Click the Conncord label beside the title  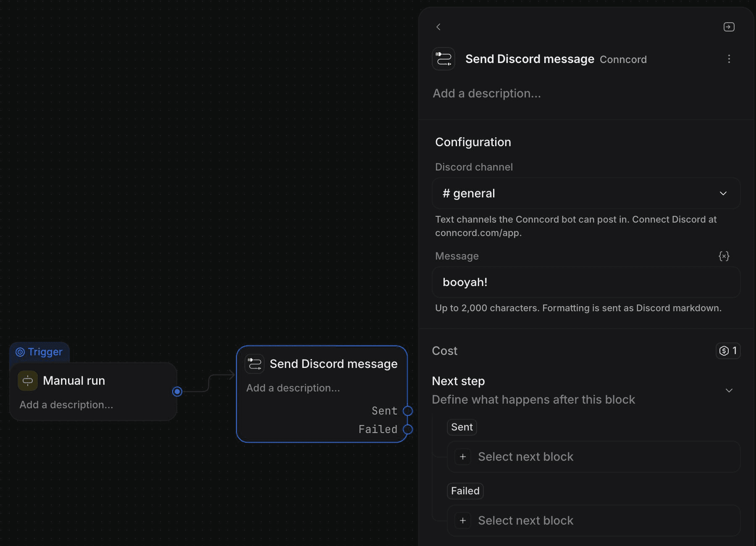(623, 60)
